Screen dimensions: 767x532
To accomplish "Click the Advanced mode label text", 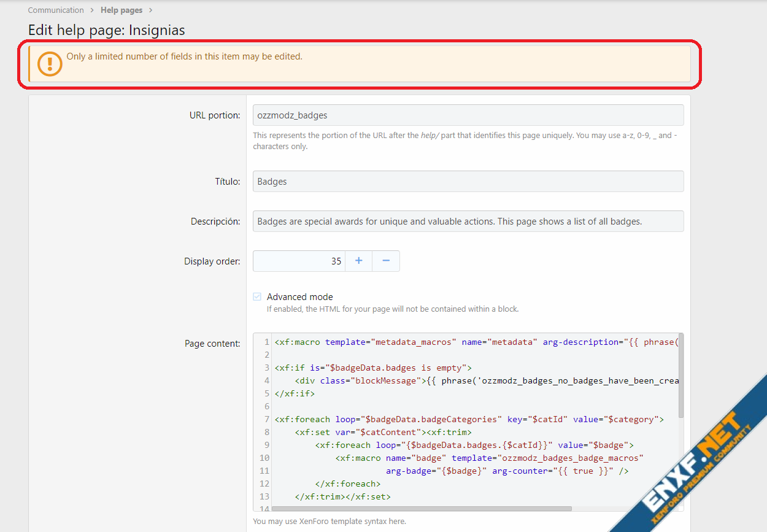I will coord(299,297).
